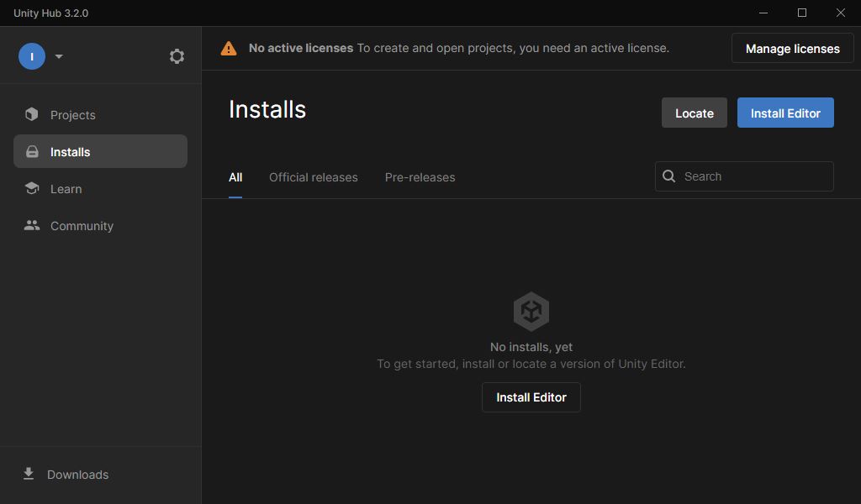Click the 'Installs' page heading

point(267,109)
